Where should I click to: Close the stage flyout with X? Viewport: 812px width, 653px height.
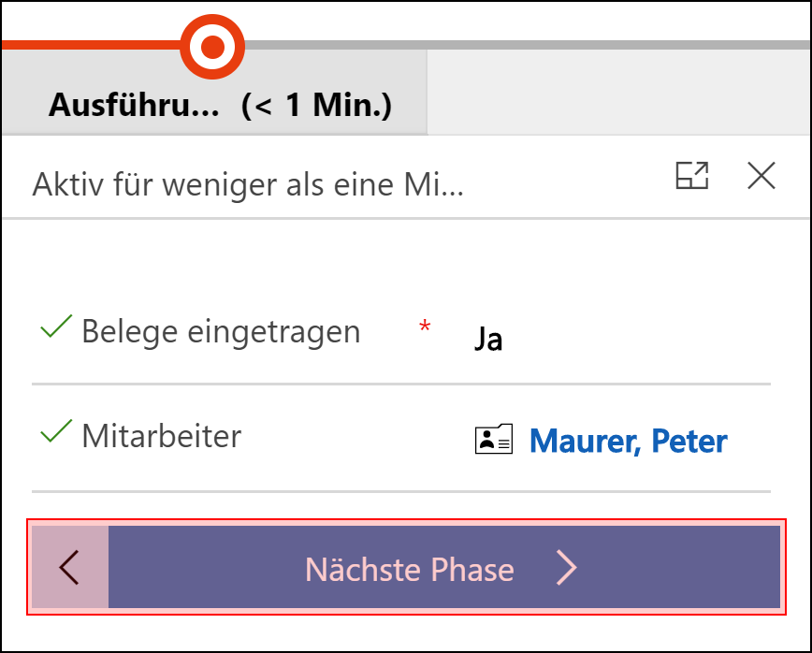tap(761, 176)
